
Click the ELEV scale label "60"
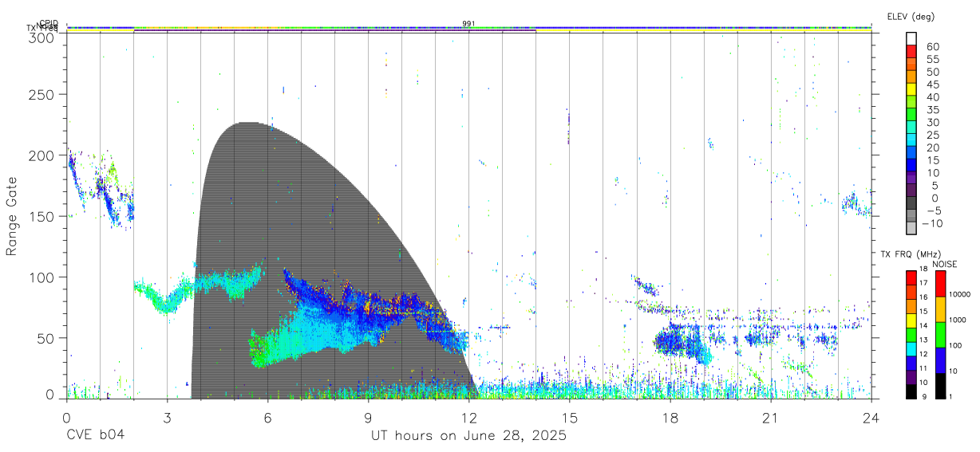[932, 47]
